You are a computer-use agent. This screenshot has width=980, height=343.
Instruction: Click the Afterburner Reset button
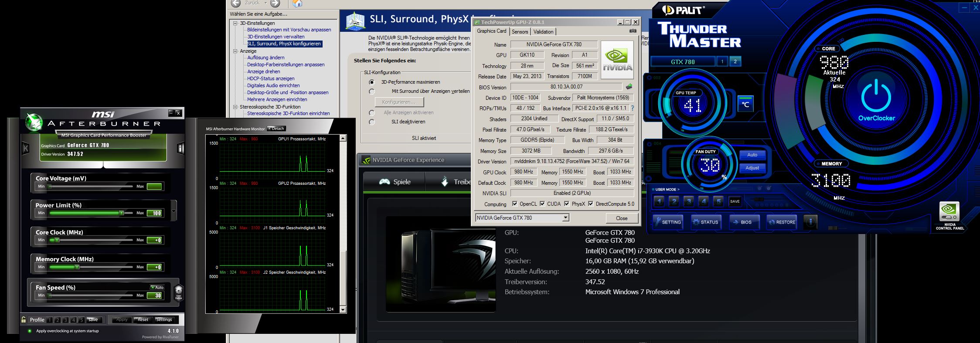point(142,319)
